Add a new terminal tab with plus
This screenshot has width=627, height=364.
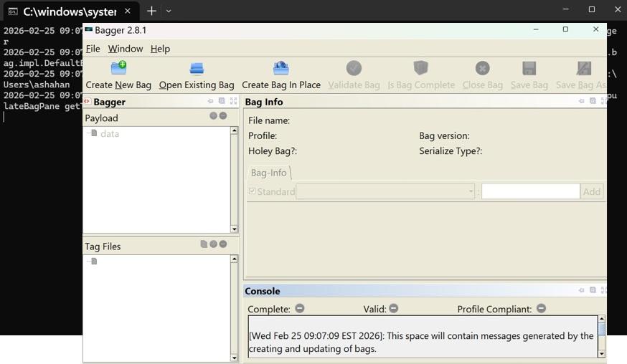(151, 11)
